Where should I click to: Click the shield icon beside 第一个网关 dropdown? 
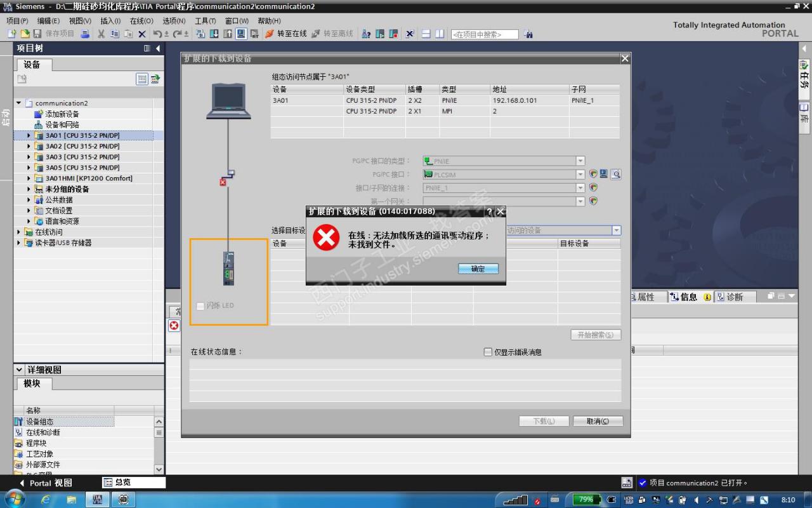[593, 201]
